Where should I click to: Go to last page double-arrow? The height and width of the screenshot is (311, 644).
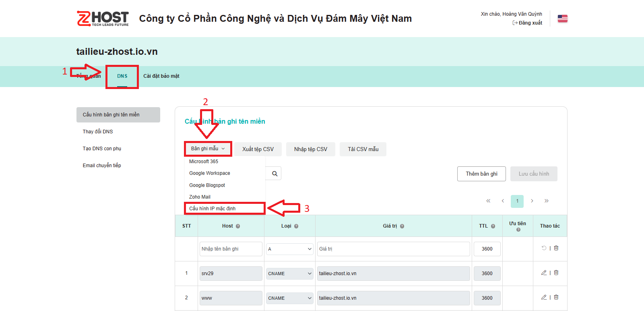pyautogui.click(x=546, y=201)
